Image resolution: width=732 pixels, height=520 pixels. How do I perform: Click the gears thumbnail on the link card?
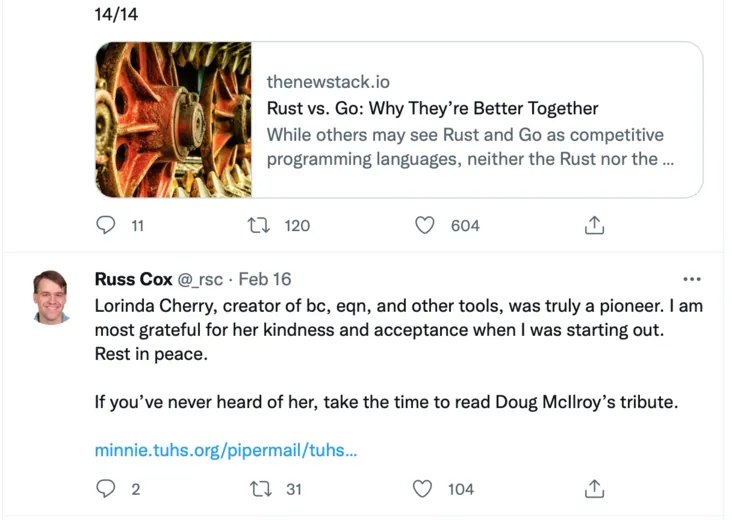(x=173, y=119)
